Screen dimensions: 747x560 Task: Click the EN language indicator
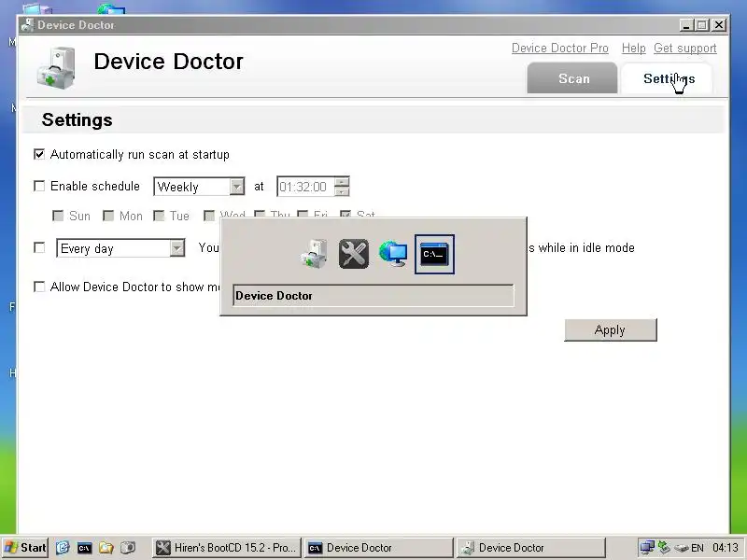coord(698,548)
